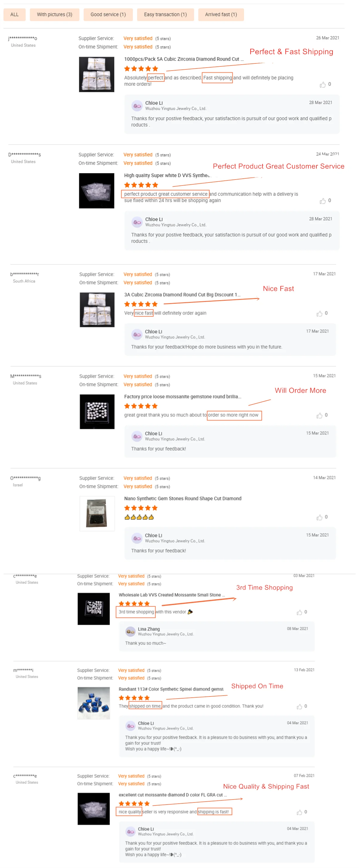This screenshot has height=868, width=359.
Task: Like the South Africa buyer's review
Action: click(x=319, y=314)
